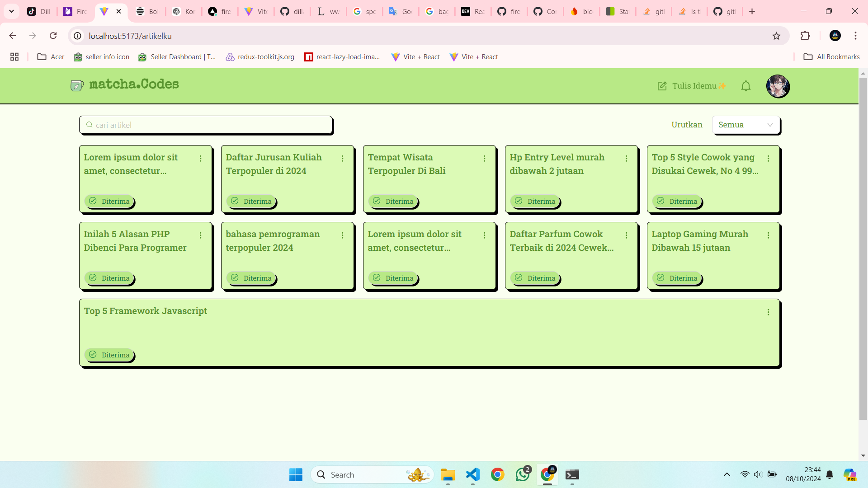Click the matcha.Codes logo icon

point(75,86)
